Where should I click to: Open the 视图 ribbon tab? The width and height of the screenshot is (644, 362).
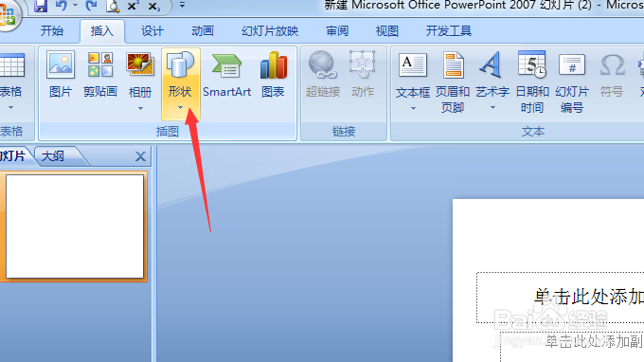(x=387, y=31)
